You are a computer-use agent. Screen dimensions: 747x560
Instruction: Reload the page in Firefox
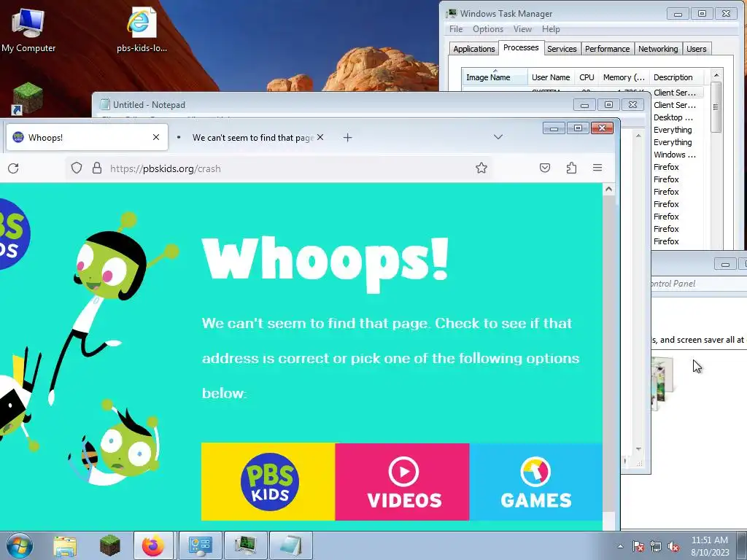click(13, 168)
